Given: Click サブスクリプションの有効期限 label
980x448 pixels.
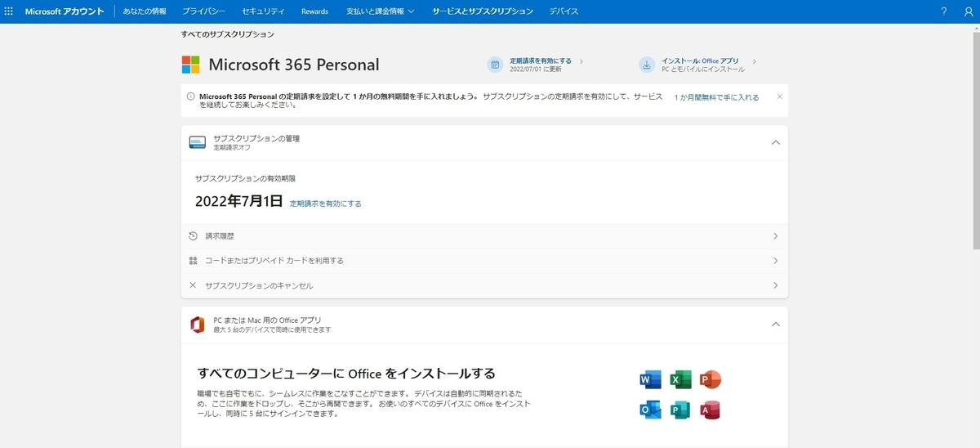Looking at the screenshot, I should coord(245,177).
